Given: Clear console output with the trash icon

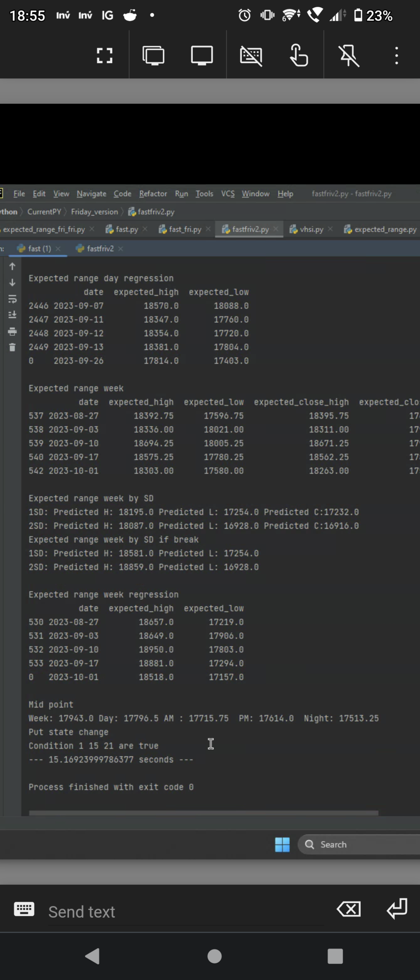Looking at the screenshot, I should tap(12, 347).
